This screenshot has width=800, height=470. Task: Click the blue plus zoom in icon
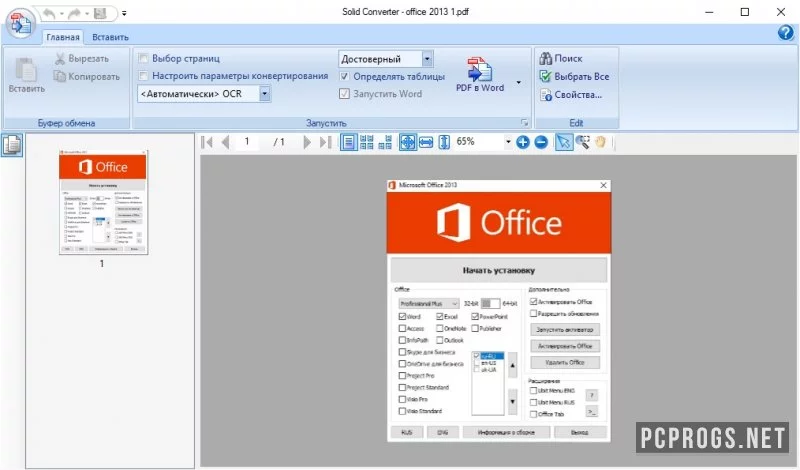[x=522, y=142]
